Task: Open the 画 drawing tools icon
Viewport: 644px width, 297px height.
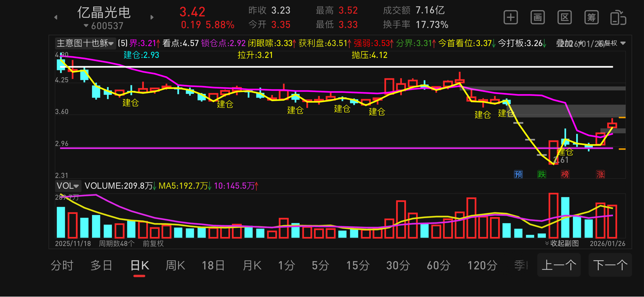Action: tap(538, 17)
